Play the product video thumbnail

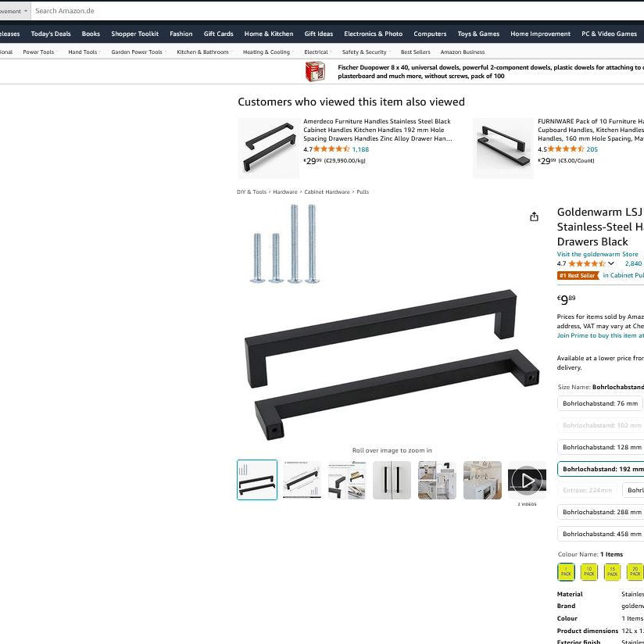(527, 480)
